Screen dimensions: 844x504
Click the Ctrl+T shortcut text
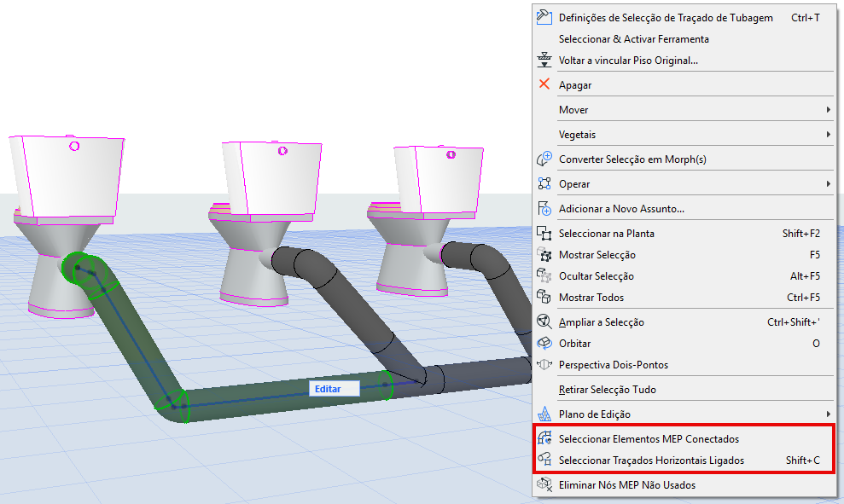point(806,17)
